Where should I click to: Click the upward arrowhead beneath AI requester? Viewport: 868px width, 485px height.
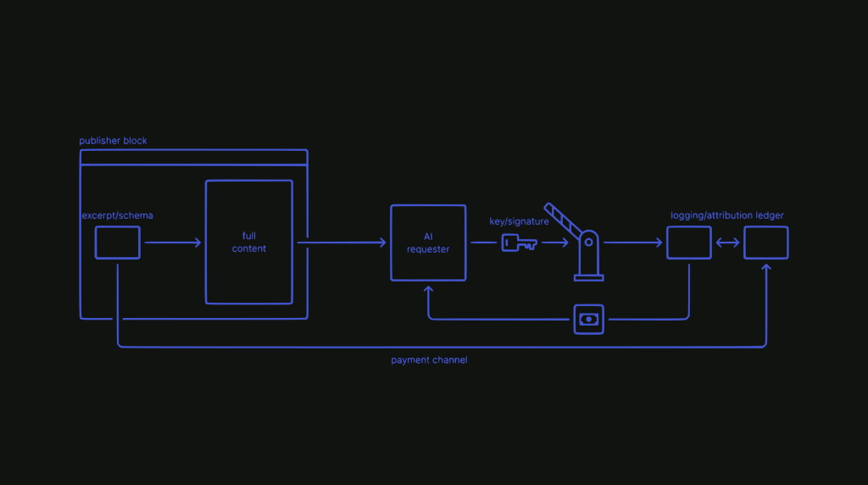[x=428, y=290]
